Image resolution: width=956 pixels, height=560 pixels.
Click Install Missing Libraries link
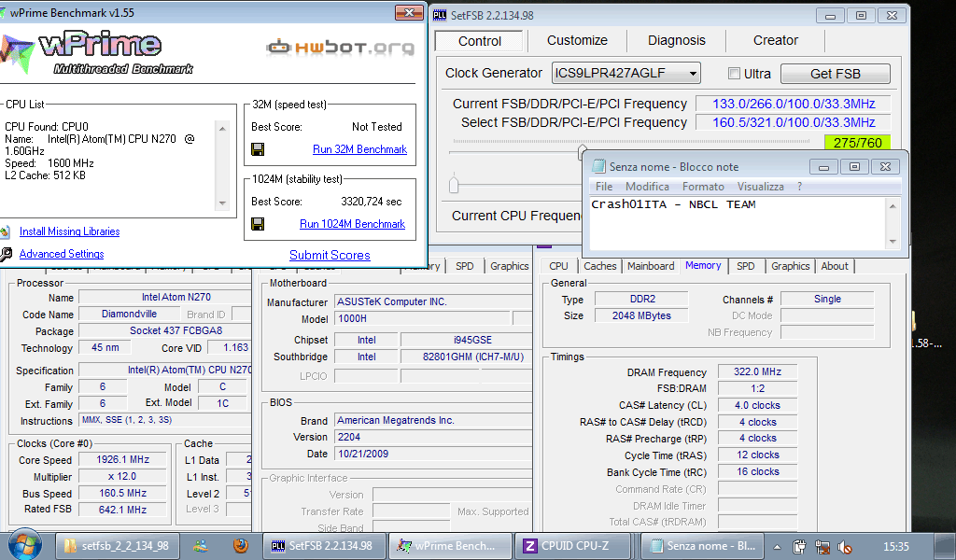tap(69, 231)
